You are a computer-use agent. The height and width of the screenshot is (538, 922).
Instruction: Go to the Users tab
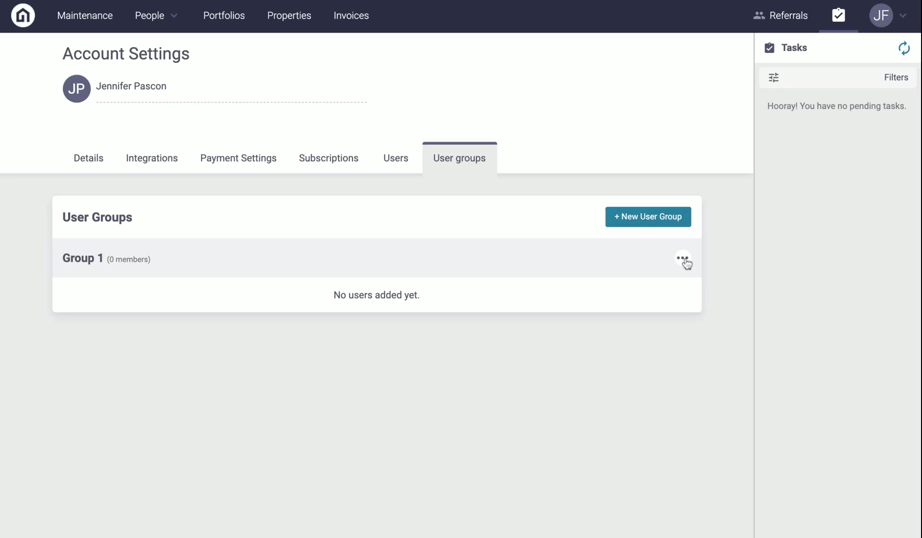click(x=395, y=158)
